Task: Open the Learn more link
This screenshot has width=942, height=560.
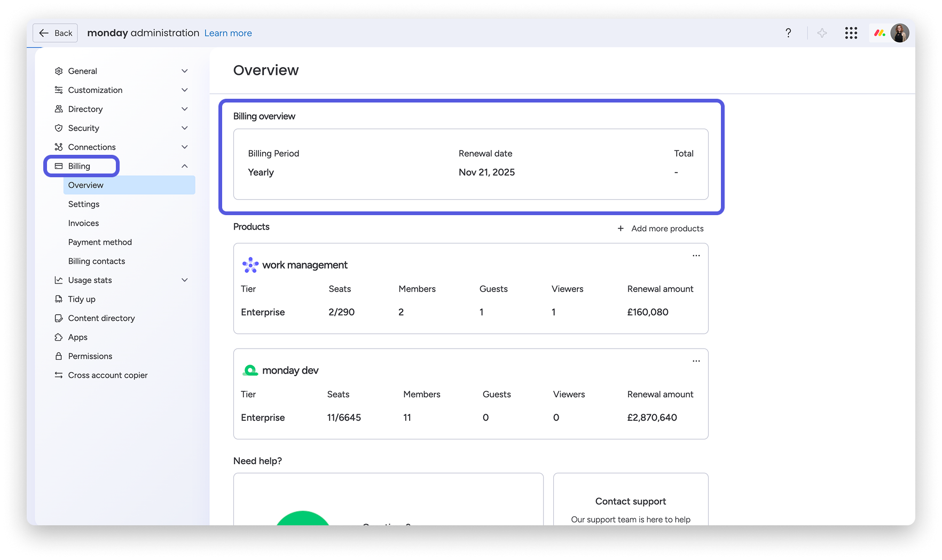Action: click(x=228, y=33)
